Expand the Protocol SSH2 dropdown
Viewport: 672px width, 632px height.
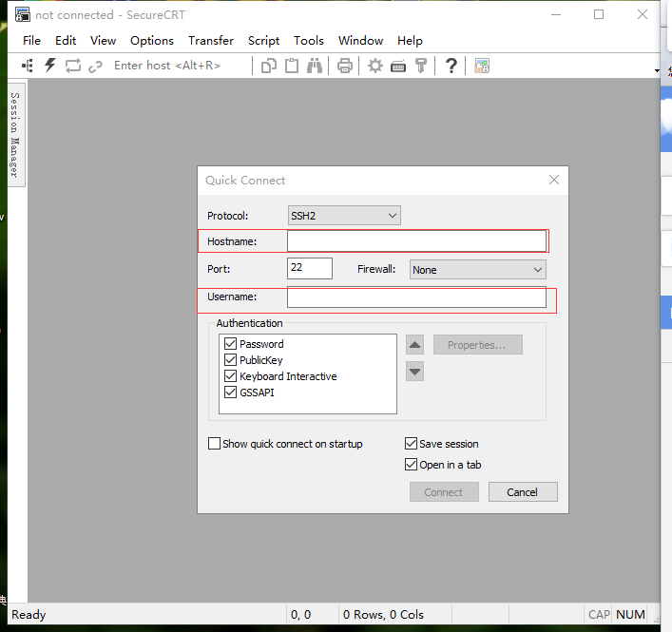coord(344,216)
